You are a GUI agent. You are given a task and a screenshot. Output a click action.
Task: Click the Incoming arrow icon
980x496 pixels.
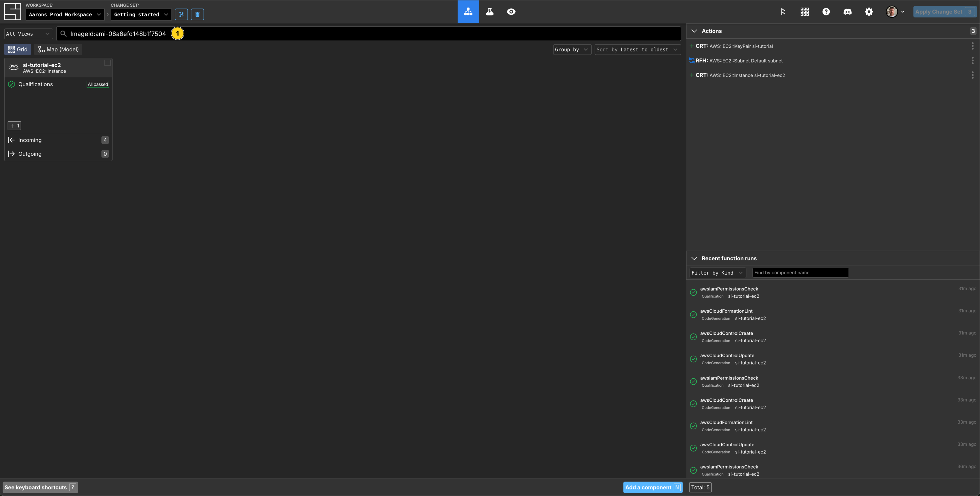pos(11,140)
